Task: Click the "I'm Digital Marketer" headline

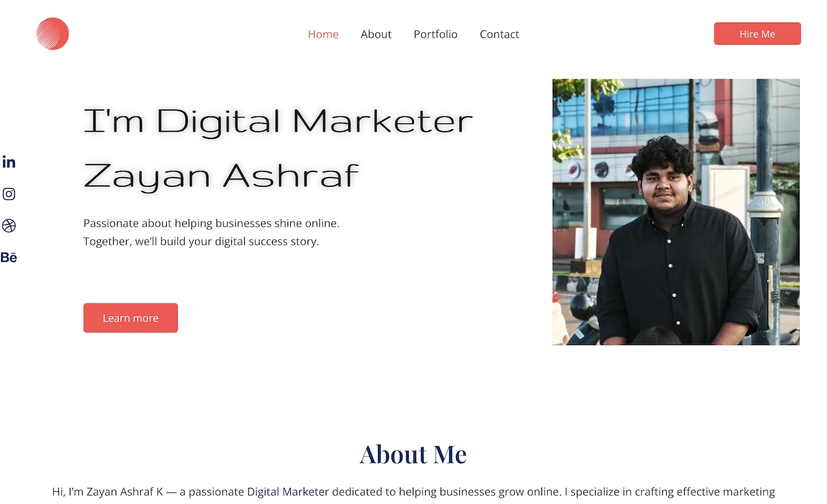Action: pyautogui.click(x=278, y=121)
